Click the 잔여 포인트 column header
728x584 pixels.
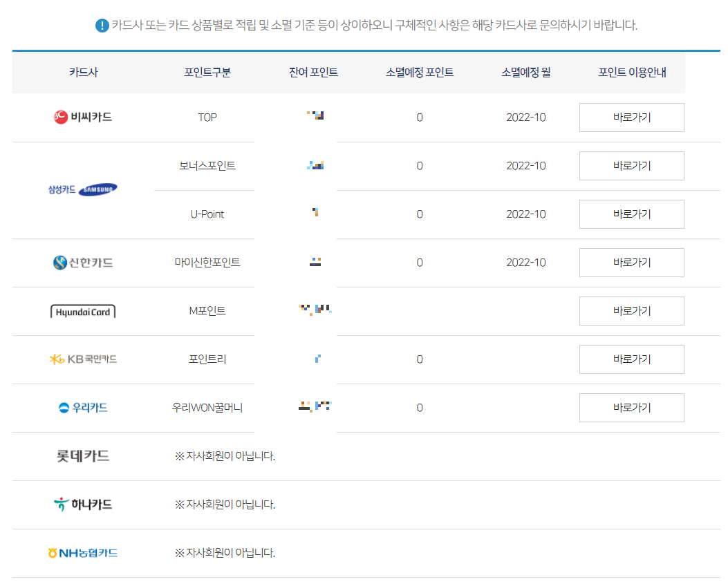313,73
